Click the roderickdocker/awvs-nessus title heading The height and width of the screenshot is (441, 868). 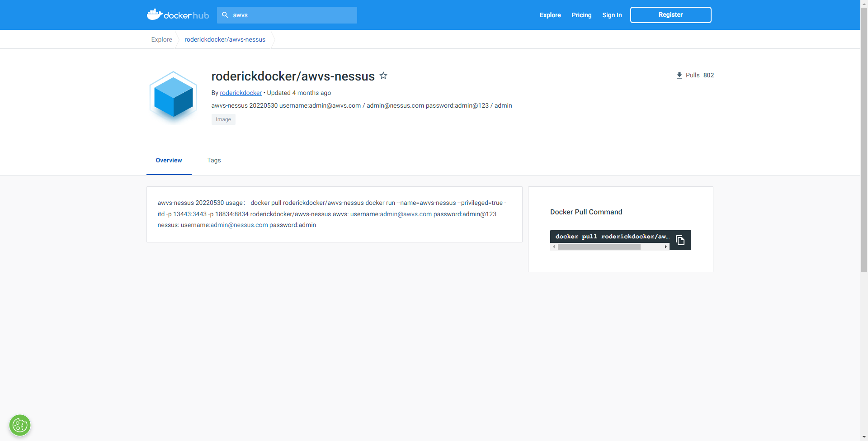pyautogui.click(x=293, y=76)
